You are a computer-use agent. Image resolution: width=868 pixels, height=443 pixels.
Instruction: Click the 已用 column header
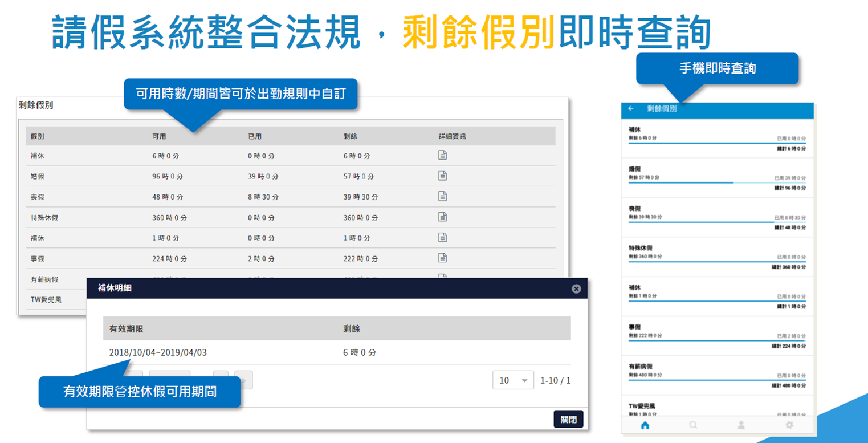pyautogui.click(x=255, y=136)
